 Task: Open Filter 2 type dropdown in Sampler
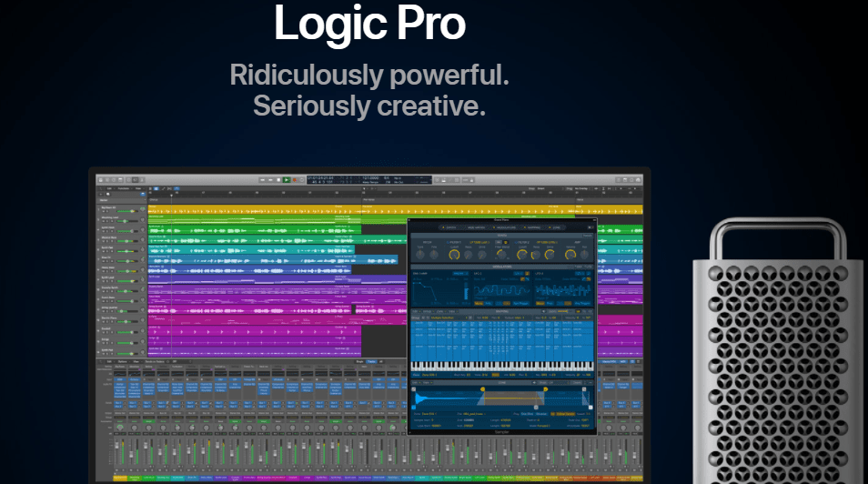pyautogui.click(x=547, y=243)
